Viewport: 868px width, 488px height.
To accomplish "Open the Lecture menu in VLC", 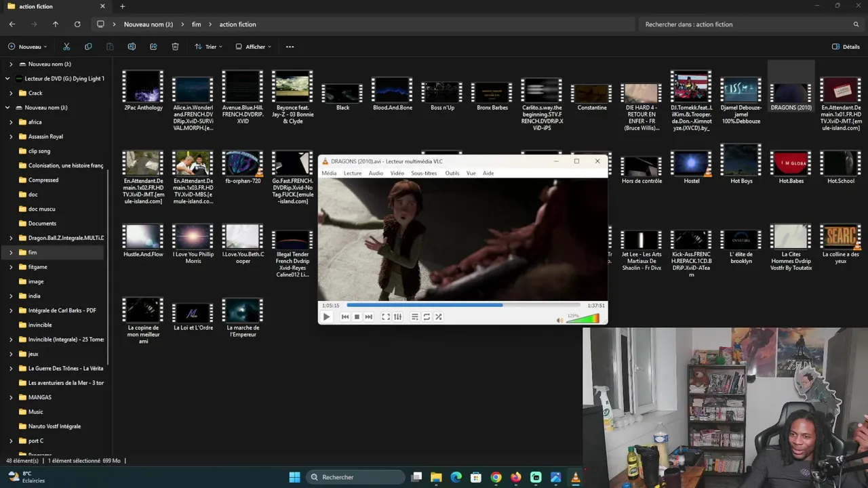I will coord(353,173).
